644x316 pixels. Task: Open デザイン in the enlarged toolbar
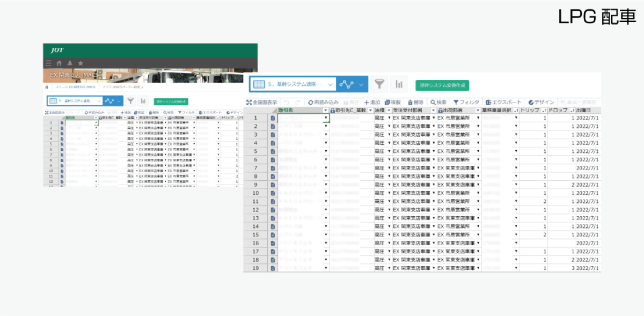tap(541, 102)
